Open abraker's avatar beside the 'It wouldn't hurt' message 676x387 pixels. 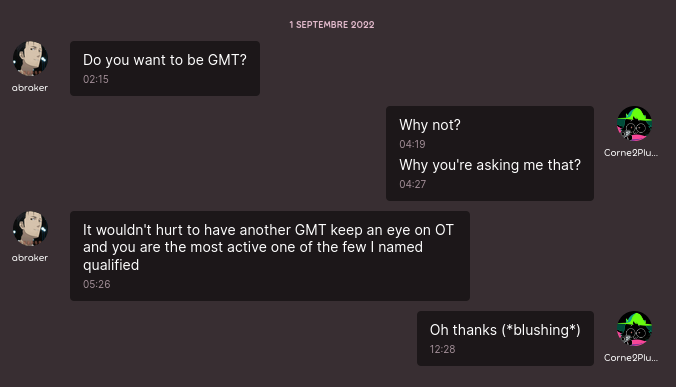click(x=30, y=228)
